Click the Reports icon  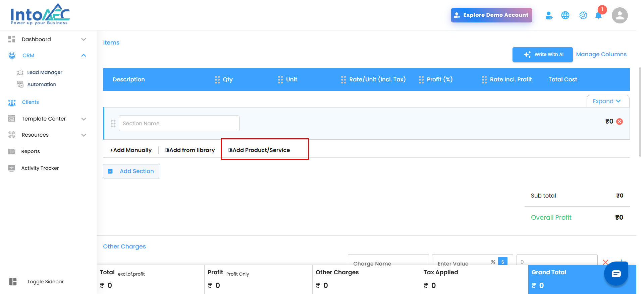12,152
